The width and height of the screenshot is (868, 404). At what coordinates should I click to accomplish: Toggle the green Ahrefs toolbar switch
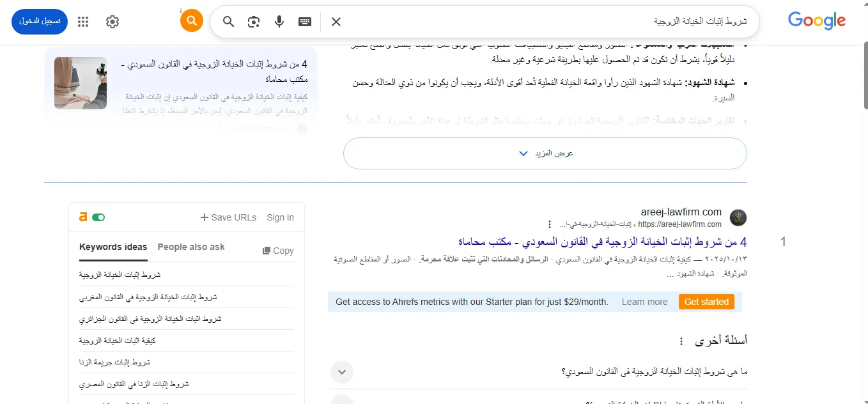(98, 217)
